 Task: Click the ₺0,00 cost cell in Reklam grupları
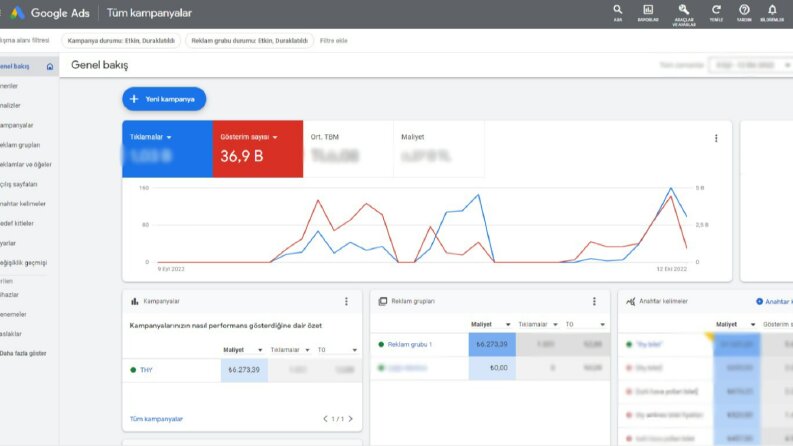[492, 368]
